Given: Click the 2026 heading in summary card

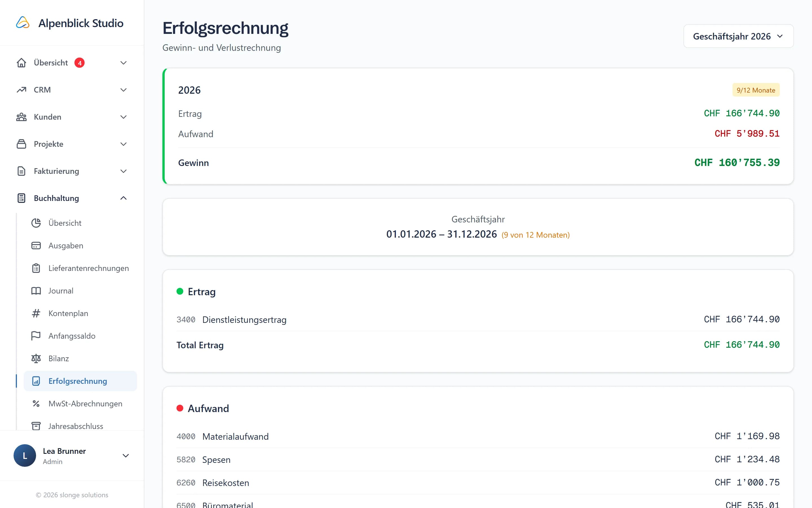Looking at the screenshot, I should coord(189,90).
